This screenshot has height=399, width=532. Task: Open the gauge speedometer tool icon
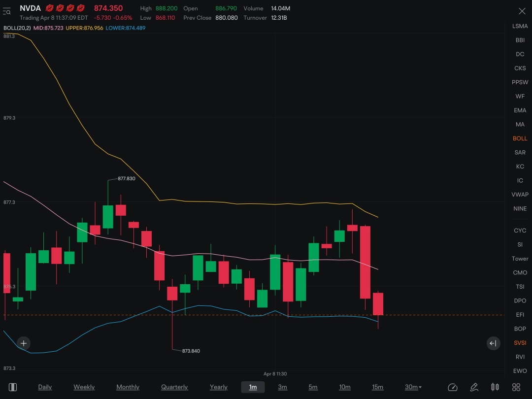[453, 387]
